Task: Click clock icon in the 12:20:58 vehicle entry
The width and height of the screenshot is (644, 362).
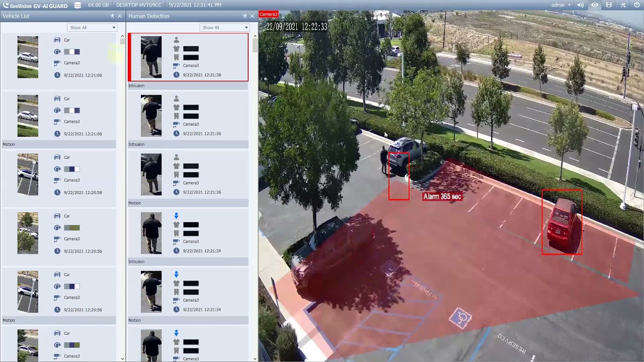Action: [x=57, y=192]
